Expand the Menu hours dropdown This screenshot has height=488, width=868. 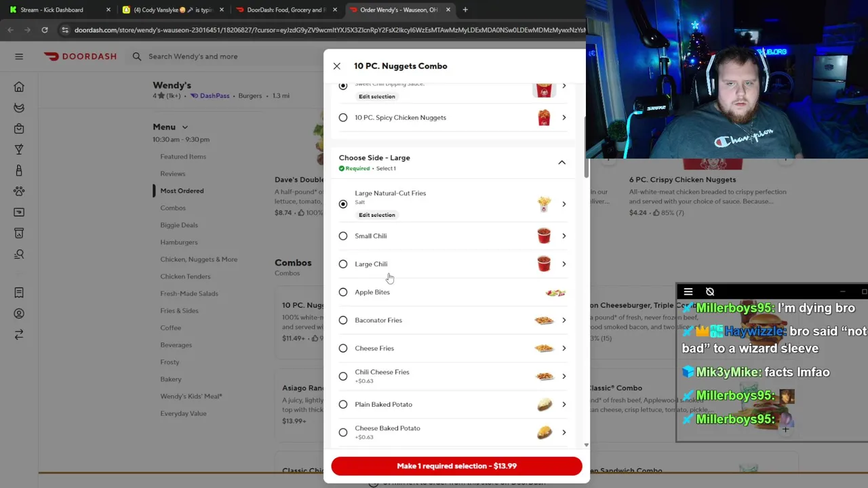[x=184, y=127]
